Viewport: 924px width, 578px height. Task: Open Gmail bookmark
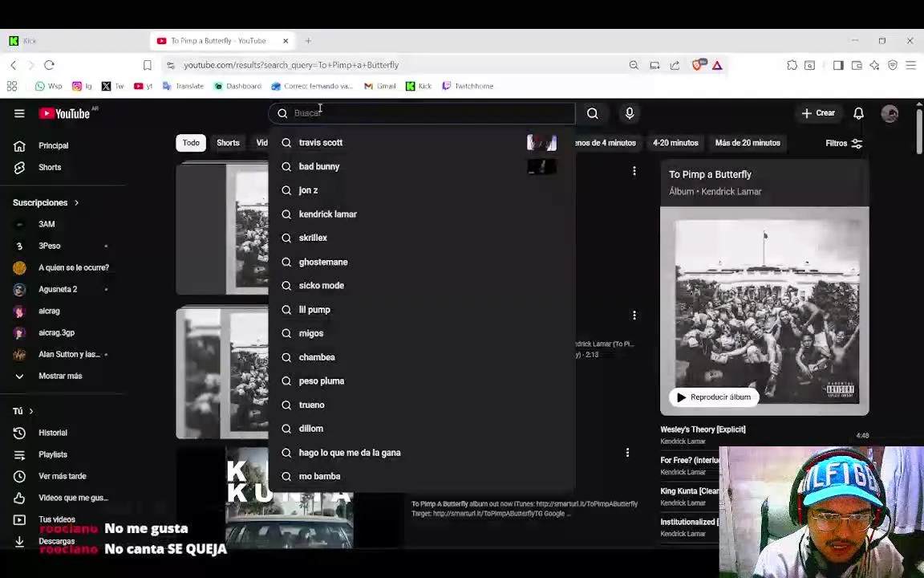pos(380,86)
